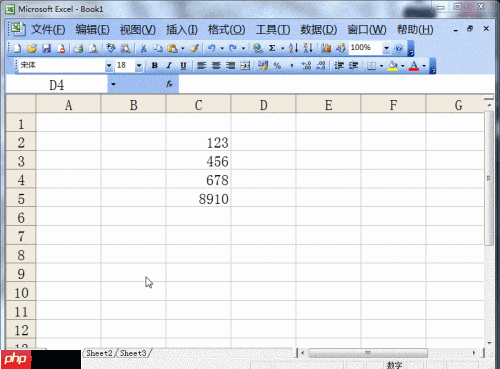Image resolution: width=500 pixels, height=369 pixels.
Task: Run the Spelling check icon
Action: pyautogui.click(x=111, y=48)
